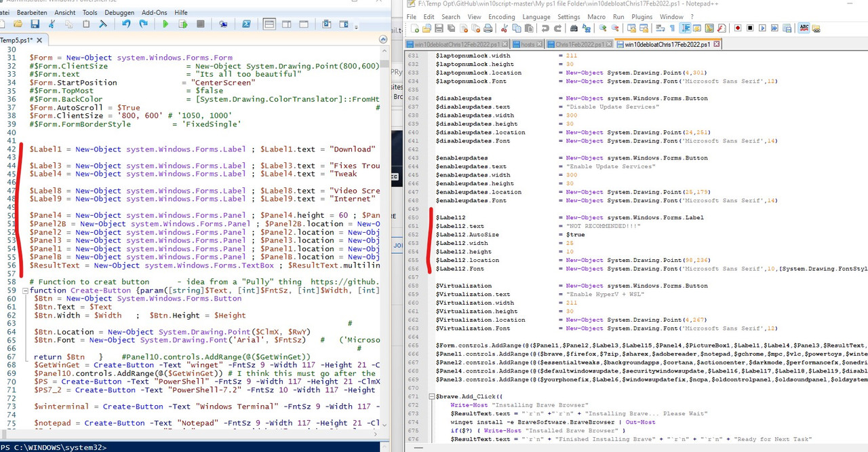Show script pane maximized in ISE

click(x=304, y=24)
